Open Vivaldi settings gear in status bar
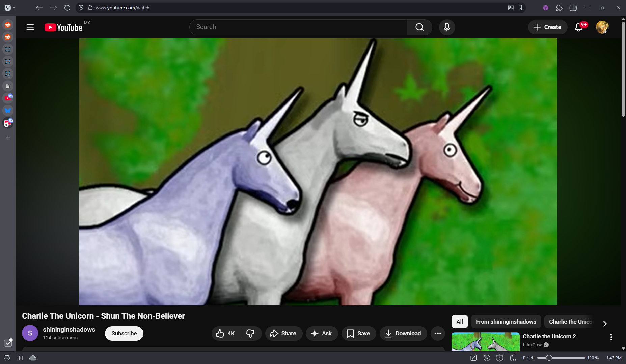 (x=7, y=358)
